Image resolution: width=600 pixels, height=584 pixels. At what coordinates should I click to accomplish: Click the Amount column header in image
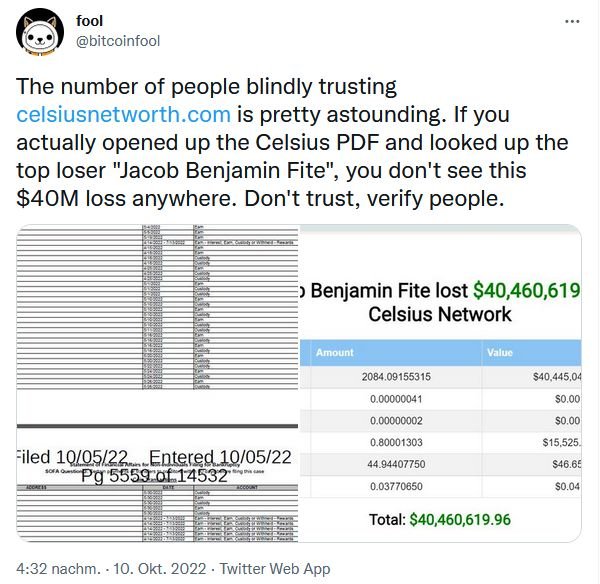click(335, 353)
